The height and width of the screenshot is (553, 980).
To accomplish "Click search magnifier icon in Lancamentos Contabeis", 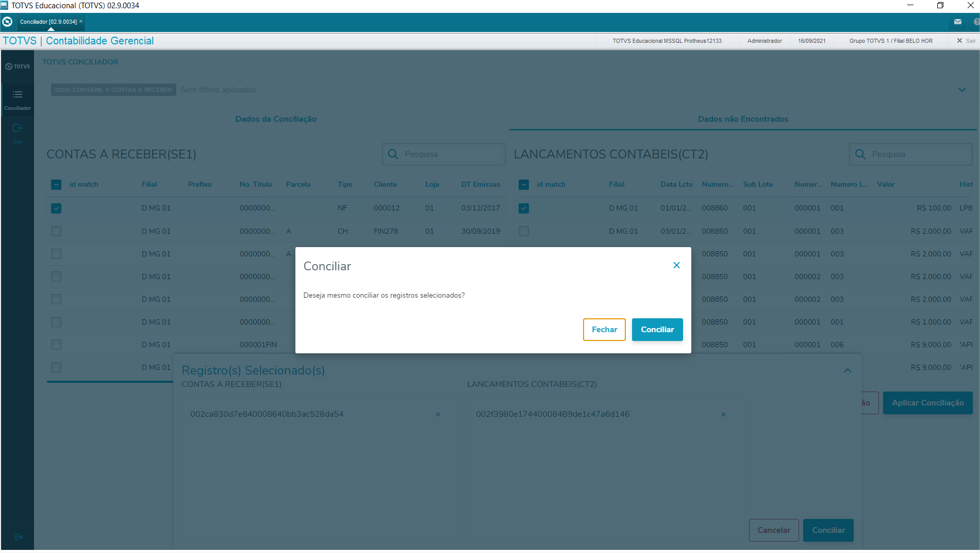I will click(x=860, y=154).
